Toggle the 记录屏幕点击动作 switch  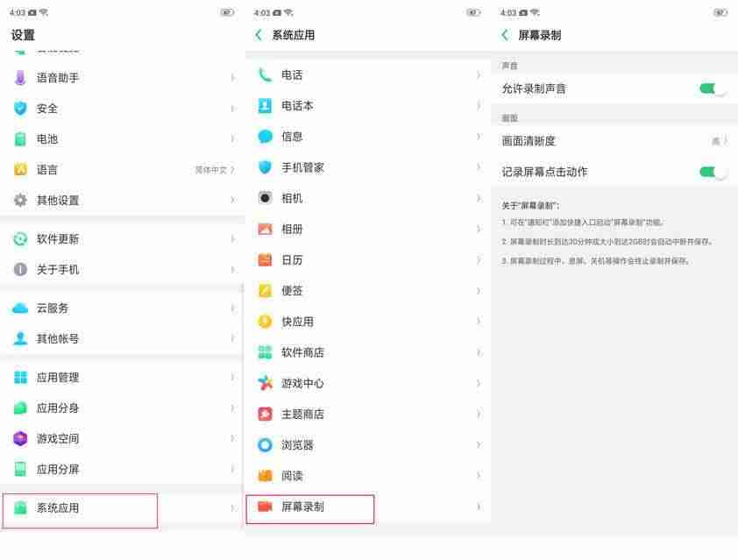pos(713,173)
